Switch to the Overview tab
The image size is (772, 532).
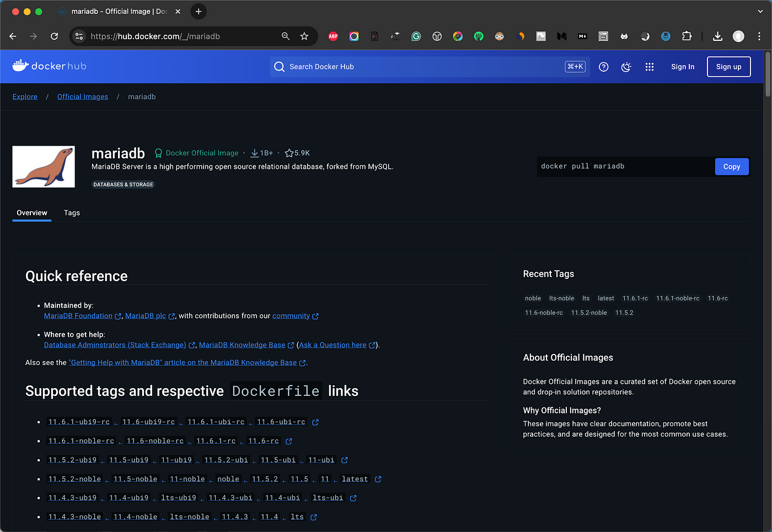[x=32, y=213]
